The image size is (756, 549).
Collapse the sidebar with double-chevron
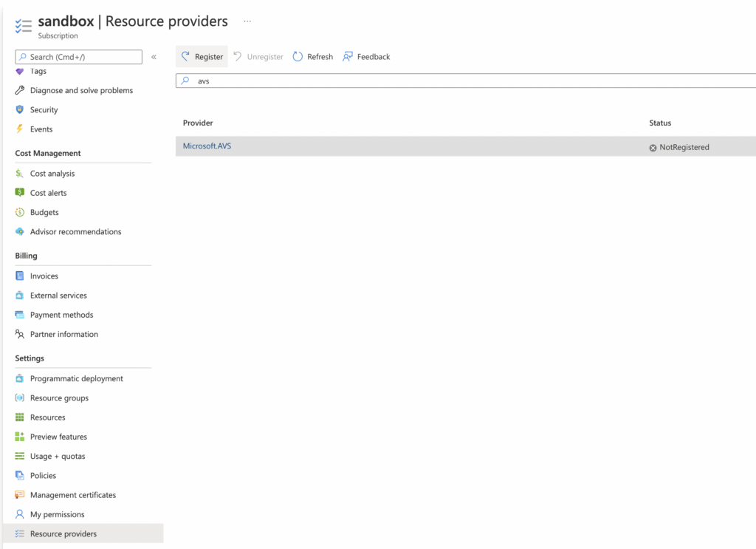pos(154,57)
